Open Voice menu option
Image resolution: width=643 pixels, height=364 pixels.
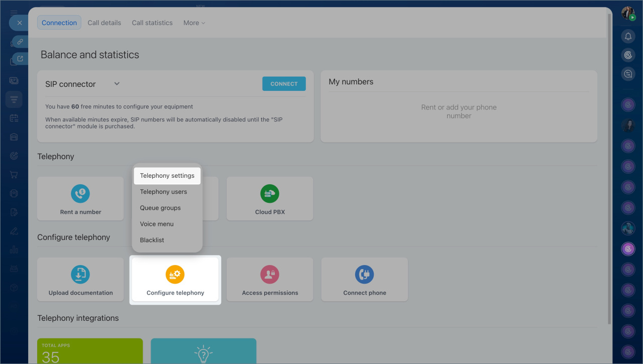pyautogui.click(x=157, y=224)
